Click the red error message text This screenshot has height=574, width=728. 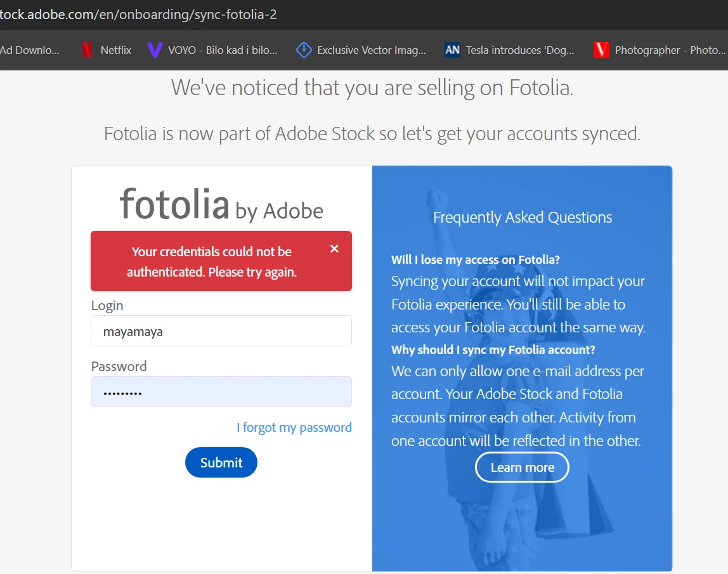pos(211,261)
